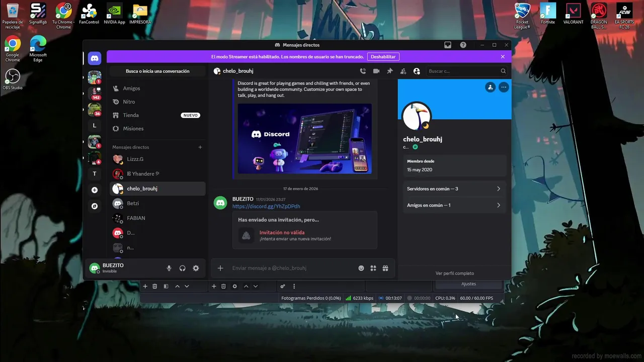Add a scene with OBS plus button

145,287
